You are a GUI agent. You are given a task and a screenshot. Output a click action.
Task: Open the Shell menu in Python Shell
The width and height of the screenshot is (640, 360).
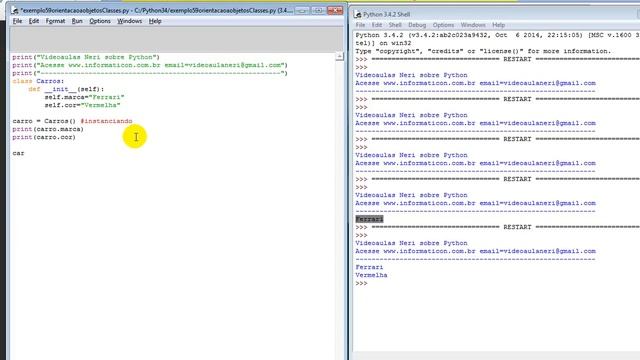395,25
